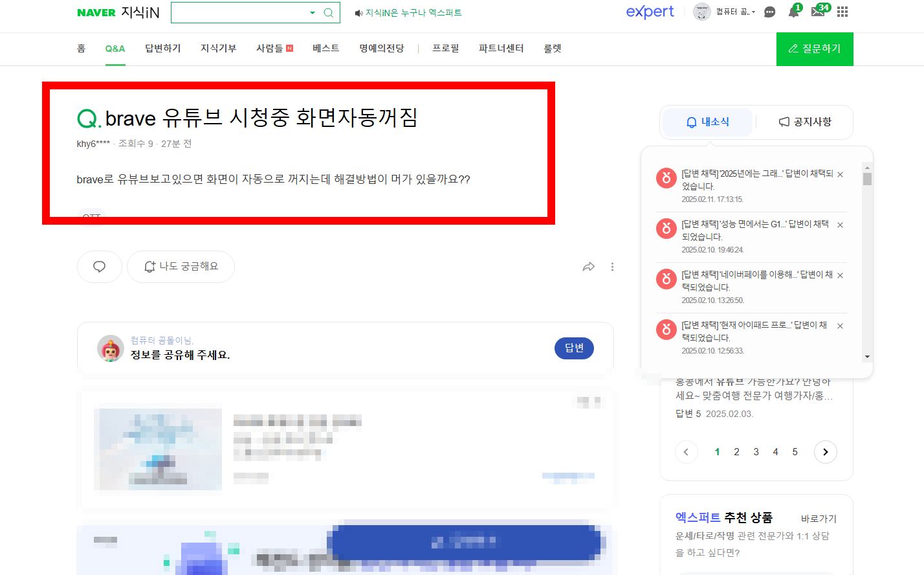Open the 룰렛 menu item
The image size is (924, 575).
[553, 49]
